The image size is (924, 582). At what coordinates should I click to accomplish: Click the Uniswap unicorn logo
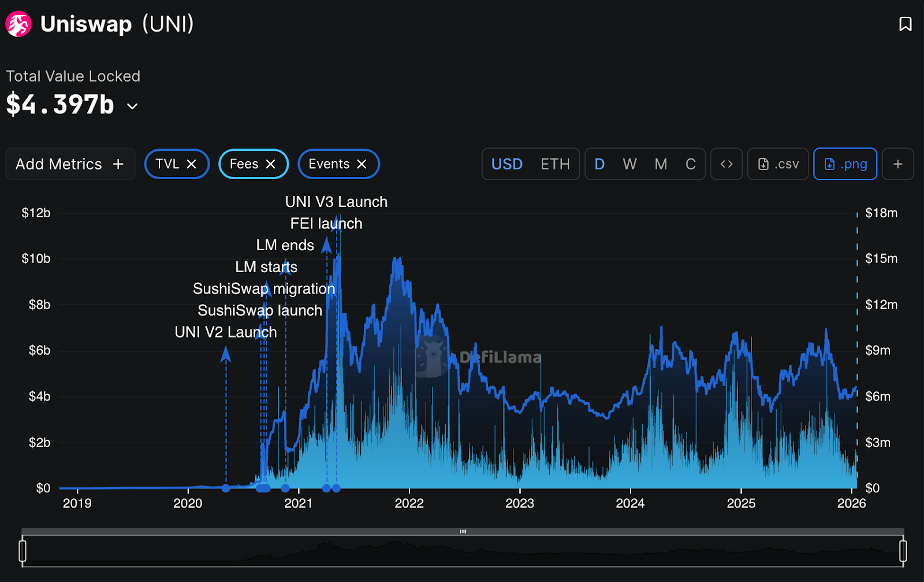click(x=18, y=24)
